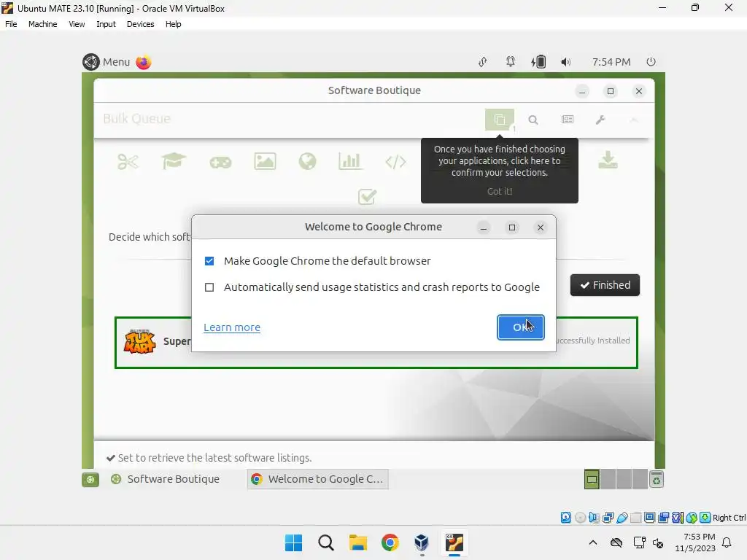747x560 pixels.
Task: Open the VirtualBox View menu
Action: pyautogui.click(x=77, y=24)
